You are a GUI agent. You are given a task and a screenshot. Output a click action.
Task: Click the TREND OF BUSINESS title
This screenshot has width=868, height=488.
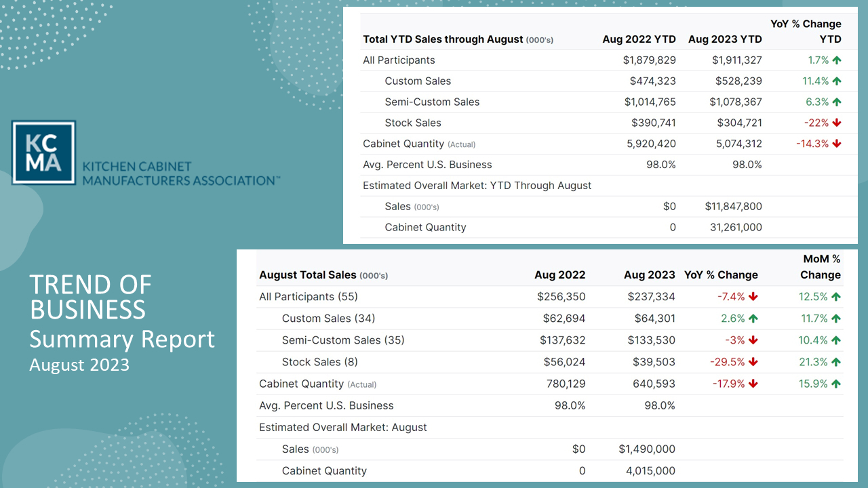(90, 297)
